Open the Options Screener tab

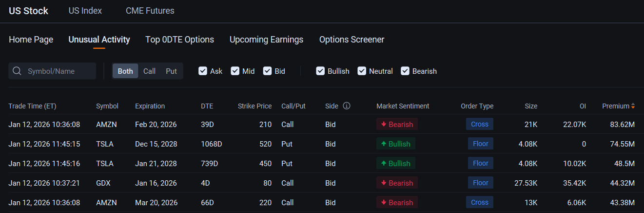tap(351, 40)
